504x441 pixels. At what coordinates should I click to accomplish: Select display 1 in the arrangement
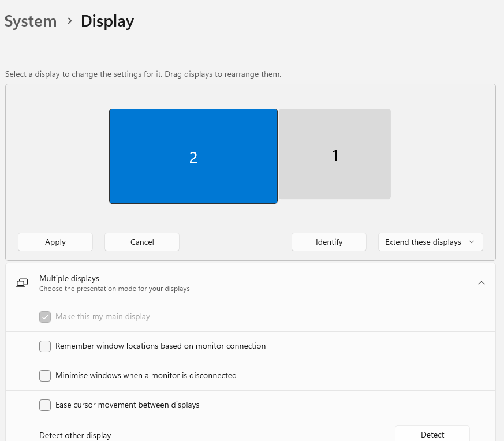coord(335,154)
